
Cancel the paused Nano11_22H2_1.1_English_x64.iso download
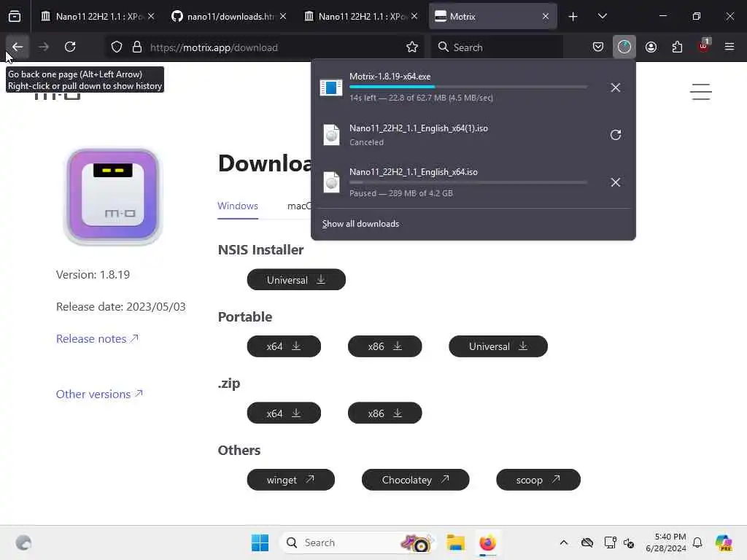click(616, 182)
